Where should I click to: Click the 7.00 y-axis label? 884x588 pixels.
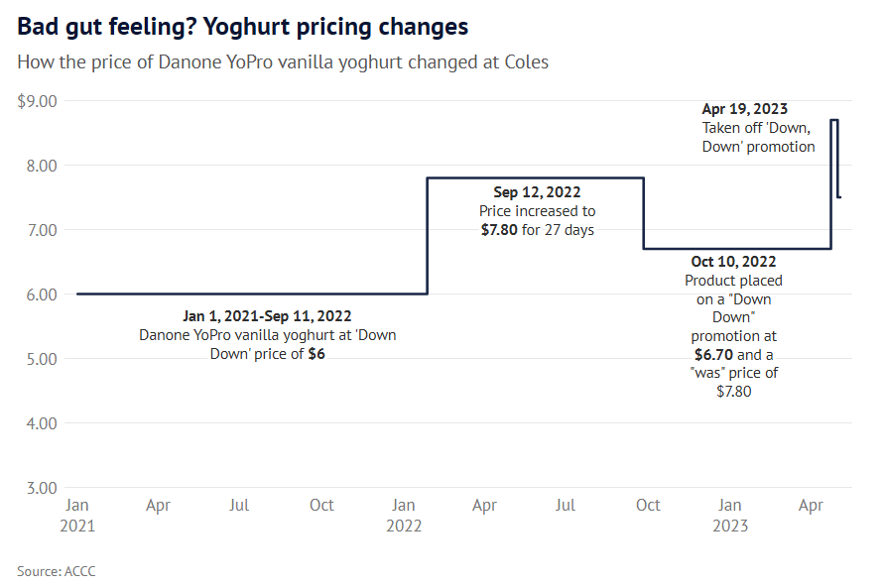pos(43,230)
